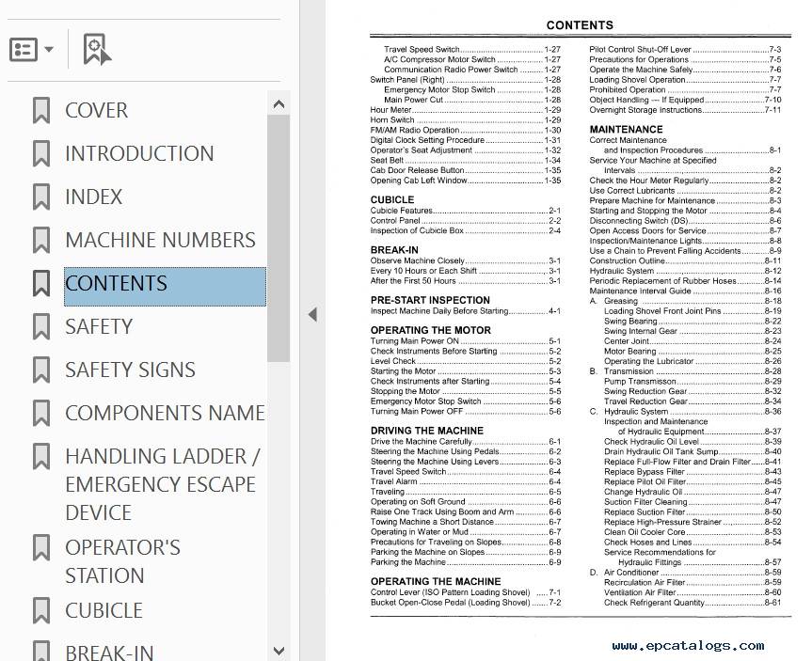This screenshot has width=812, height=661.
Task: Click the 'Travel Reduction Gear' entry
Action: pyautogui.click(x=693, y=401)
